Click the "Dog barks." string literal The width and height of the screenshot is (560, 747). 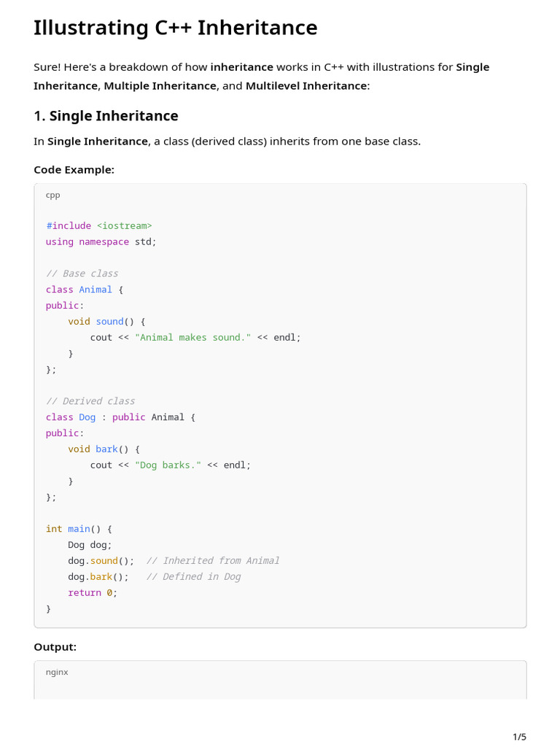pyautogui.click(x=168, y=465)
